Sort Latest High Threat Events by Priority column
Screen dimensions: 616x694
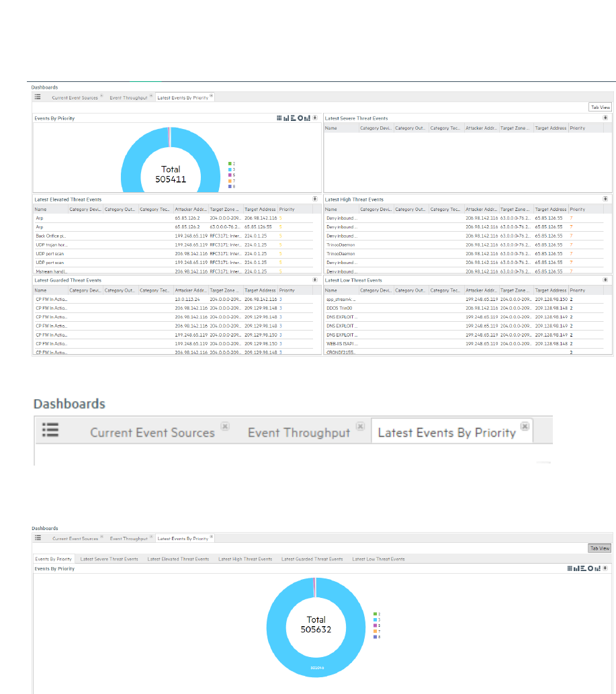(x=578, y=210)
